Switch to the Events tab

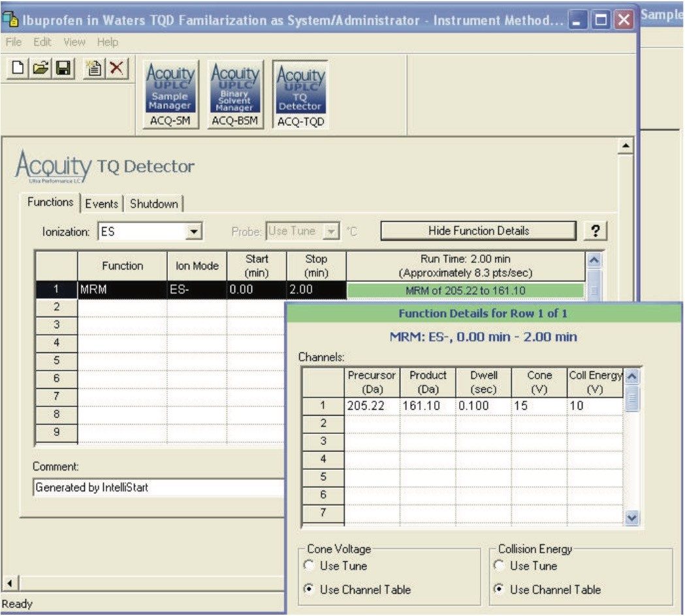coord(101,204)
